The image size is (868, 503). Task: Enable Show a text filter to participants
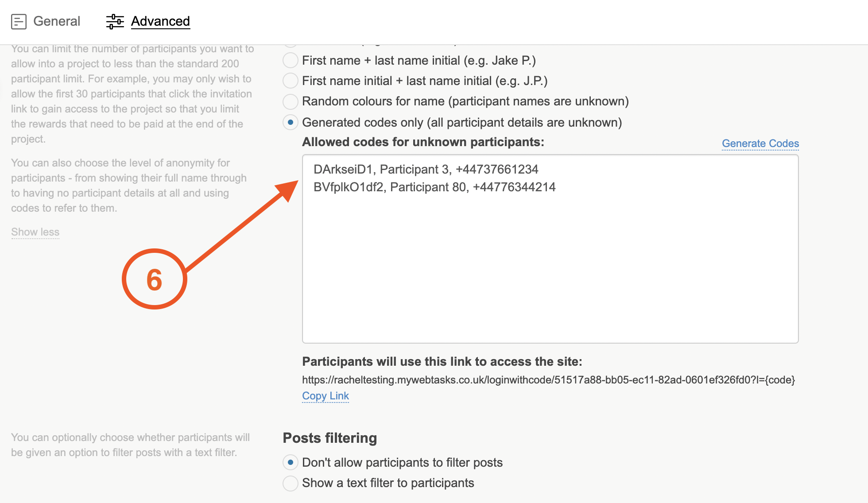(x=291, y=483)
